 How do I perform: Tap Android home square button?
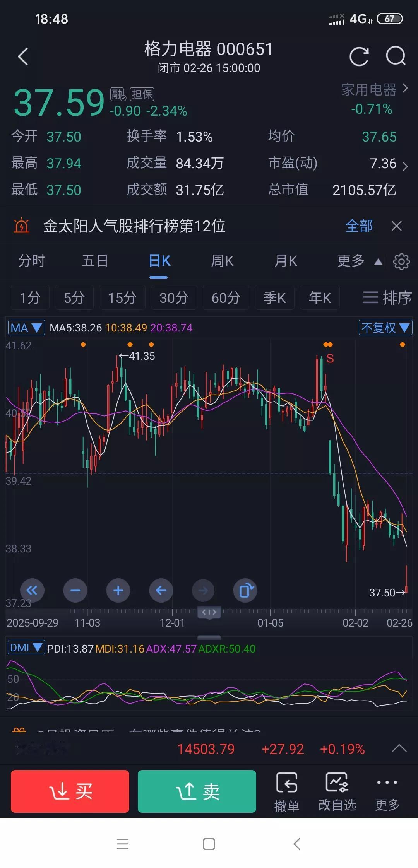[x=209, y=844]
